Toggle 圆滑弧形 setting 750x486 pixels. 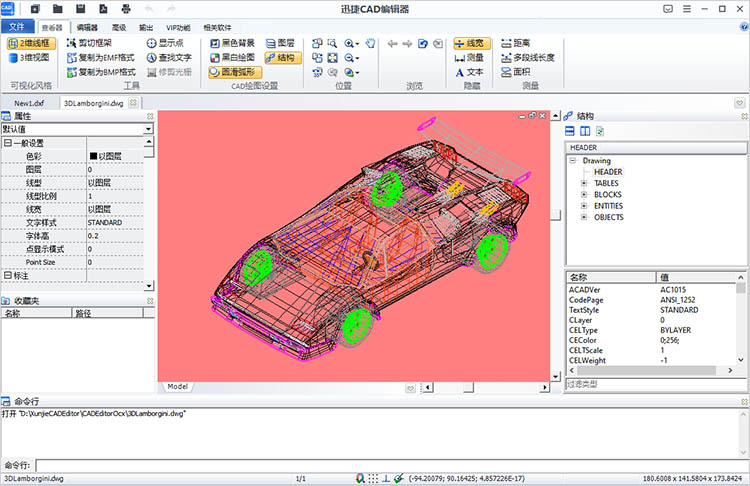235,72
